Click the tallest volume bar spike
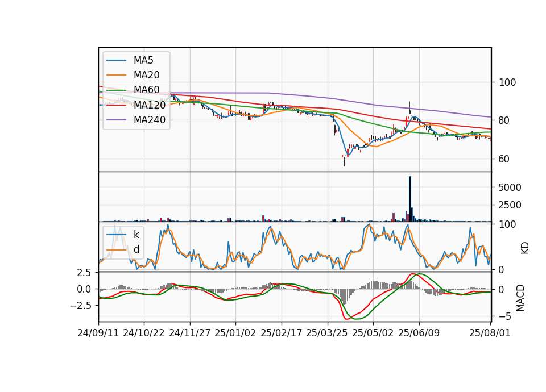This screenshot has height=392, width=546. pos(410,199)
